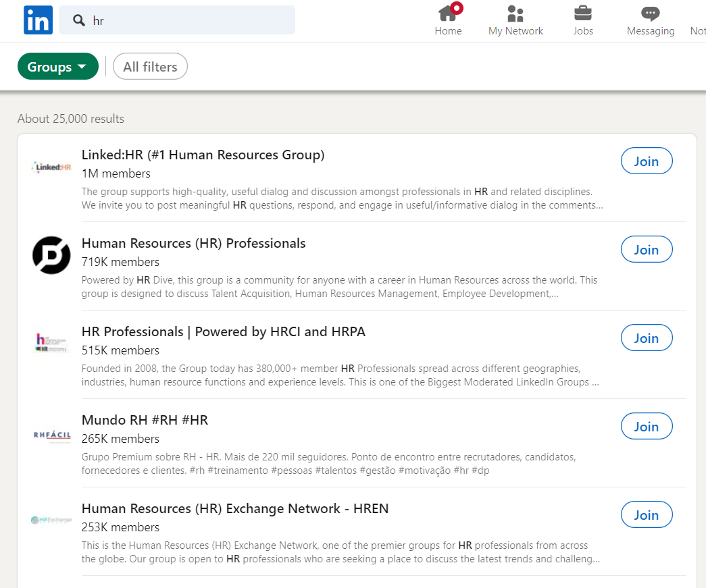Click the 'About 25,000 results' text
The height and width of the screenshot is (588, 706).
[x=71, y=119]
